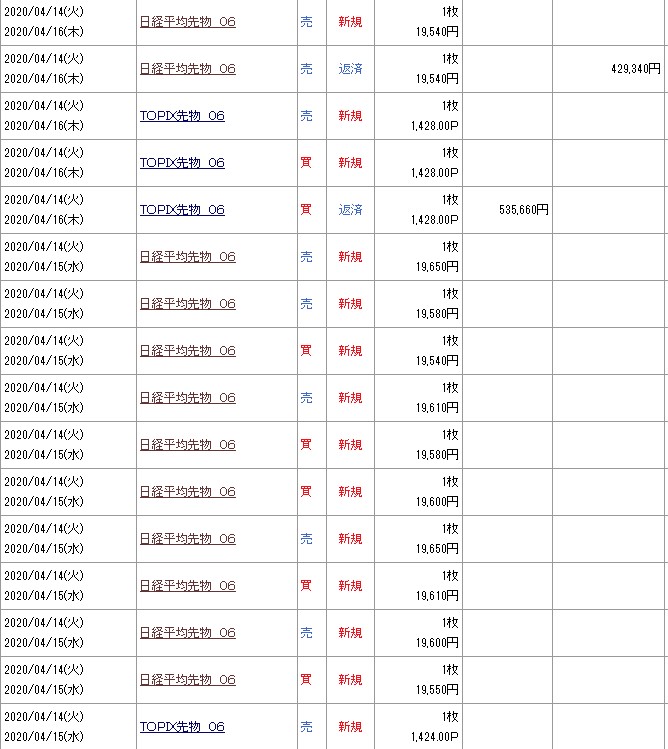
Task: Click TOPIX先物 06 link in 買 新規 1,428.00P row
Action: [182, 163]
